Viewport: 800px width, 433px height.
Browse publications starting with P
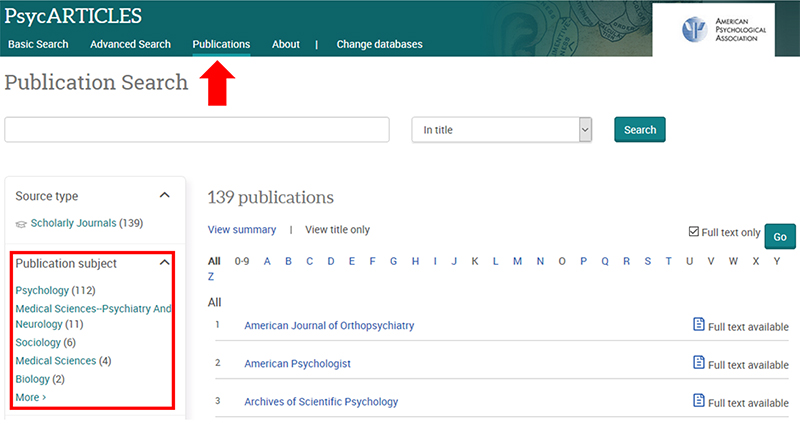[583, 261]
